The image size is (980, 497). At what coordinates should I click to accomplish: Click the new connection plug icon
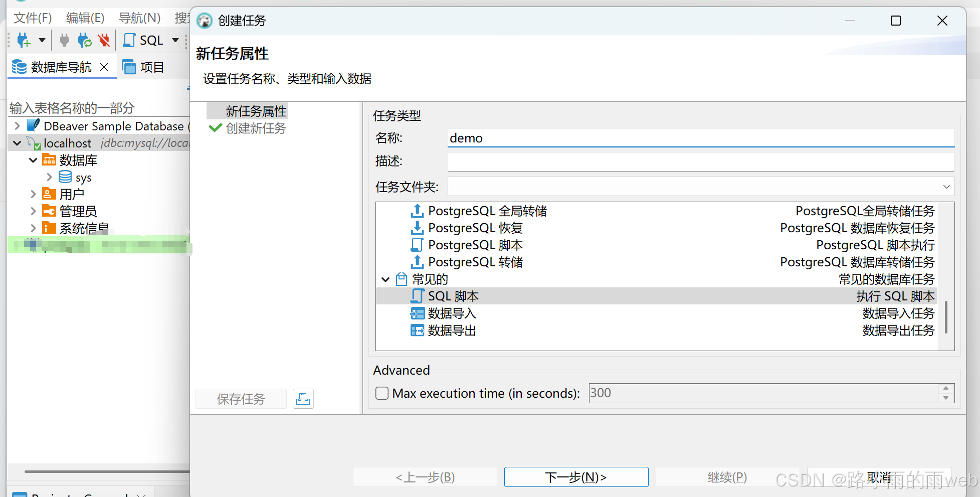tap(24, 40)
